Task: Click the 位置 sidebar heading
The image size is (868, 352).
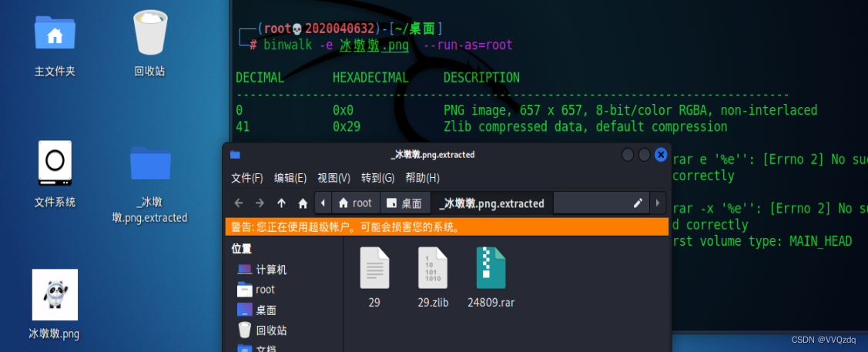Action: [241, 249]
